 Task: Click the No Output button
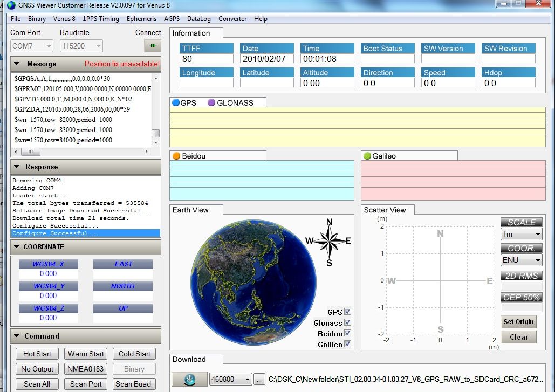click(37, 369)
